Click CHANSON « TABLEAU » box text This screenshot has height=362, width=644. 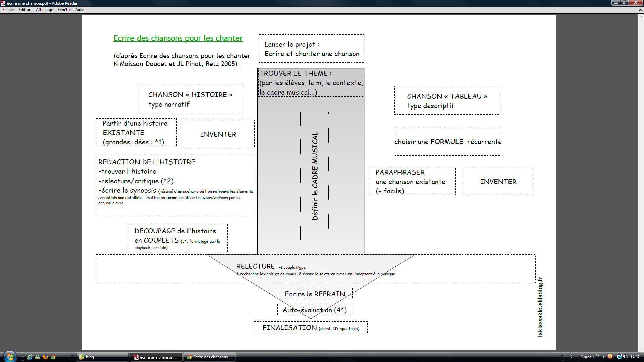click(447, 96)
